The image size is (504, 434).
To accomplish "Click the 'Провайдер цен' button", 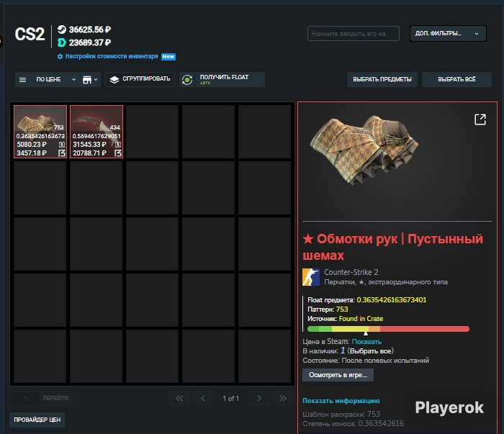I will coord(37,420).
